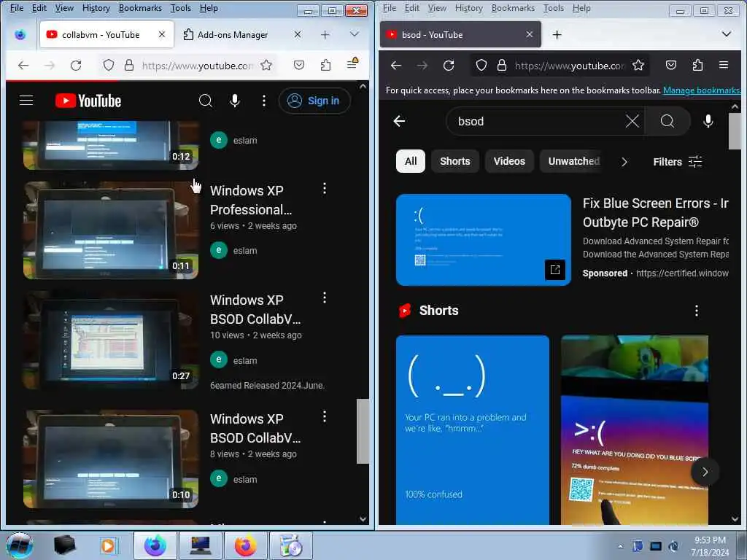Clear the bsod search text with X
The image size is (747, 560).
coord(632,121)
